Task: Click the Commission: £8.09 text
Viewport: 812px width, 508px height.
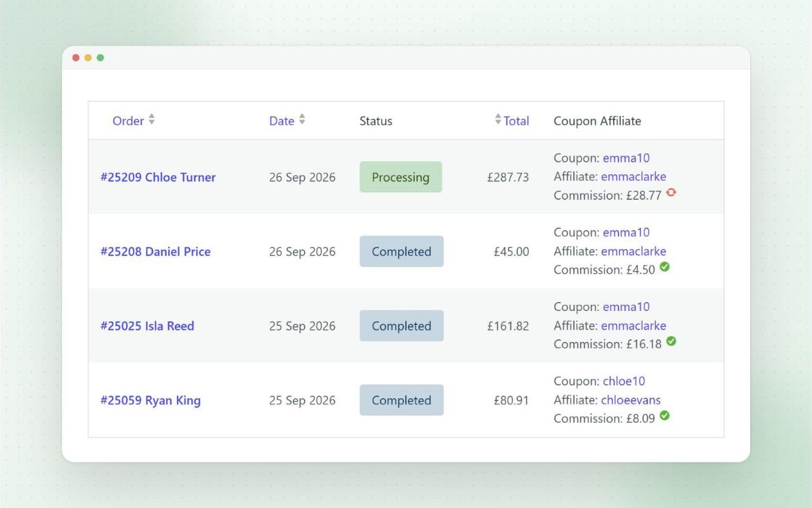Action: tap(604, 419)
